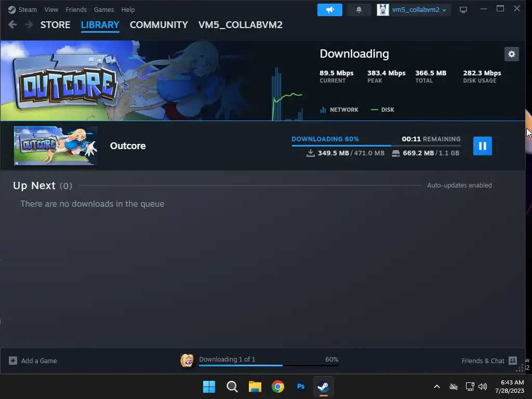Click the NETWORK graph legend
The width and height of the screenshot is (532, 399).
339,110
